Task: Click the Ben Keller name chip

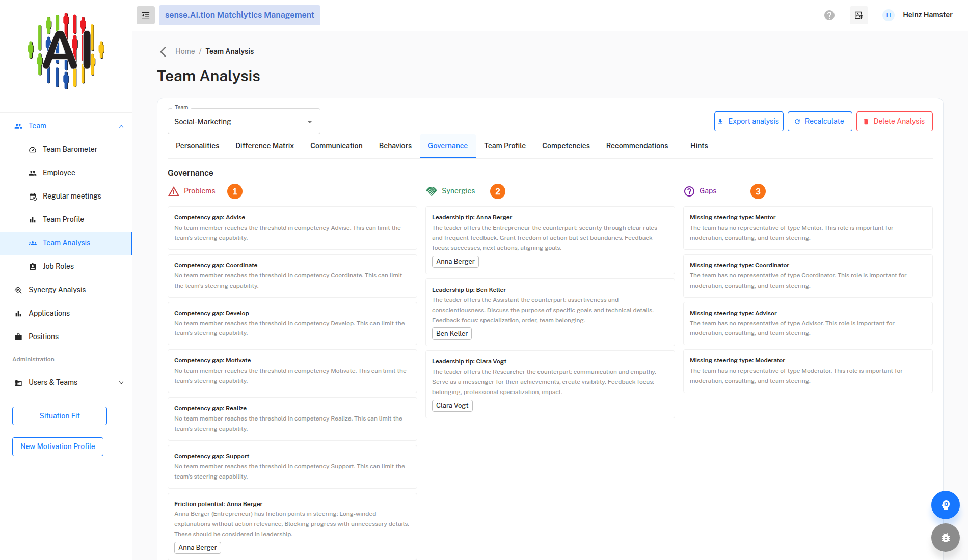Action: (452, 333)
